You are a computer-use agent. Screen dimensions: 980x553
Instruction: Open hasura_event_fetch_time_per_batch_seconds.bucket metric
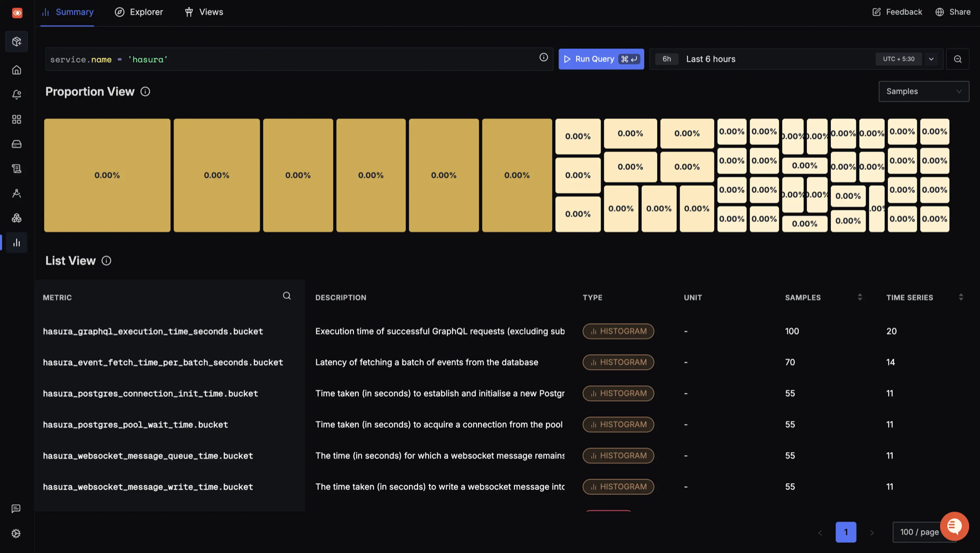coord(163,362)
